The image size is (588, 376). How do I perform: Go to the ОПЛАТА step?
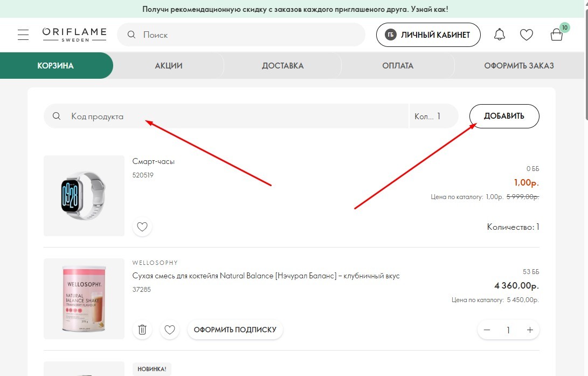click(x=398, y=66)
